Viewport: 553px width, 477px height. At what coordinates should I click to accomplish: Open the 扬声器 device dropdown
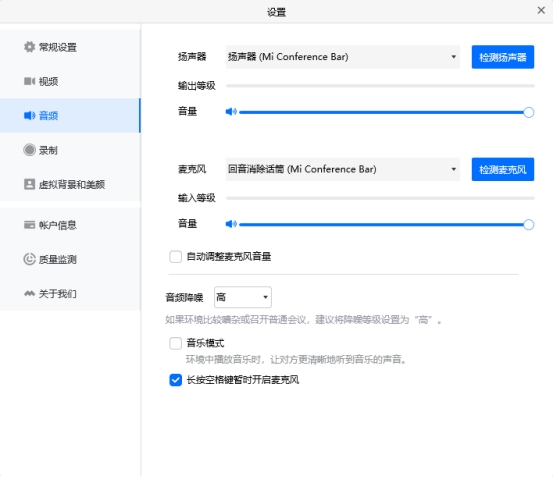[342, 57]
